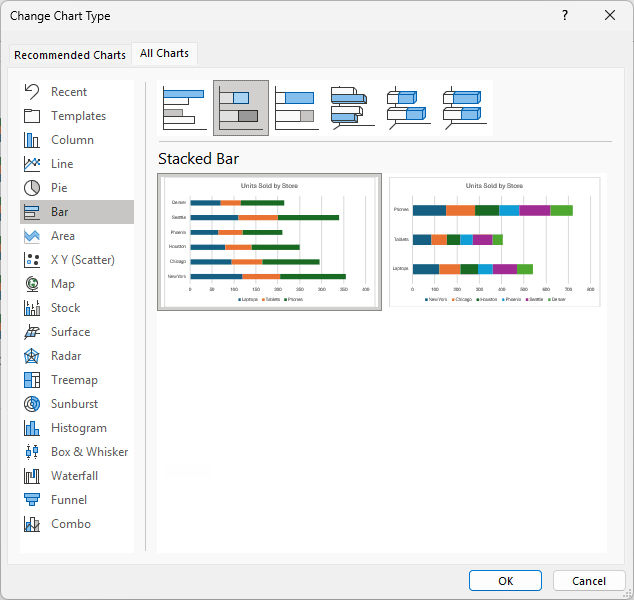Open the Recent chart list label
Image resolution: width=634 pixels, height=600 pixels.
[69, 92]
